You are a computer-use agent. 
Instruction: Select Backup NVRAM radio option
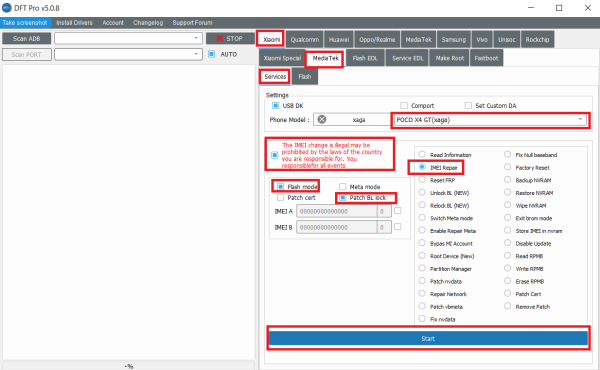point(507,179)
